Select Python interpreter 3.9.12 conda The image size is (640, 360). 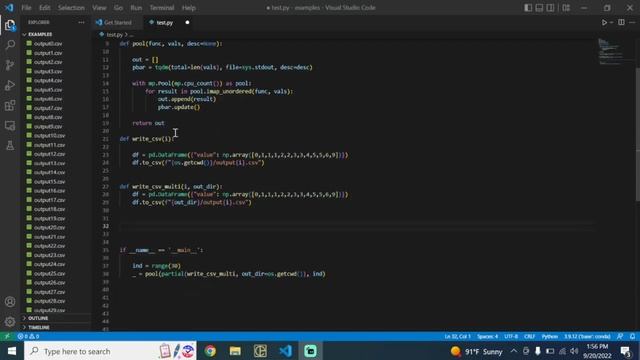coord(587,336)
